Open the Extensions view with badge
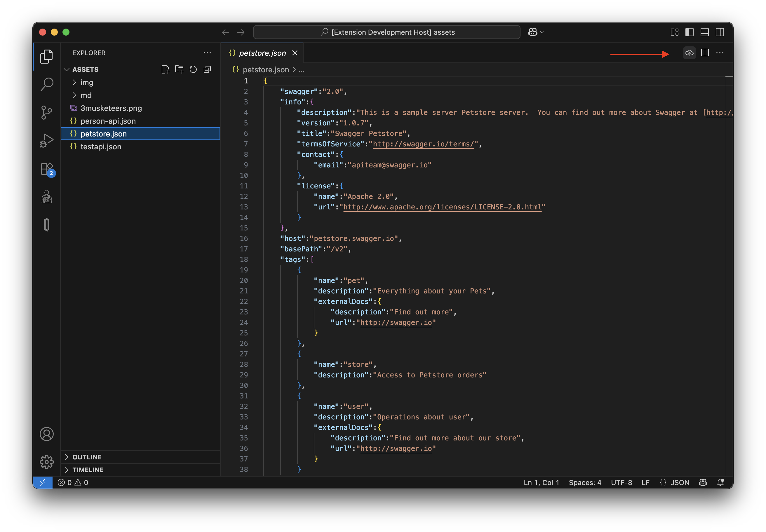This screenshot has width=766, height=532. pos(47,169)
